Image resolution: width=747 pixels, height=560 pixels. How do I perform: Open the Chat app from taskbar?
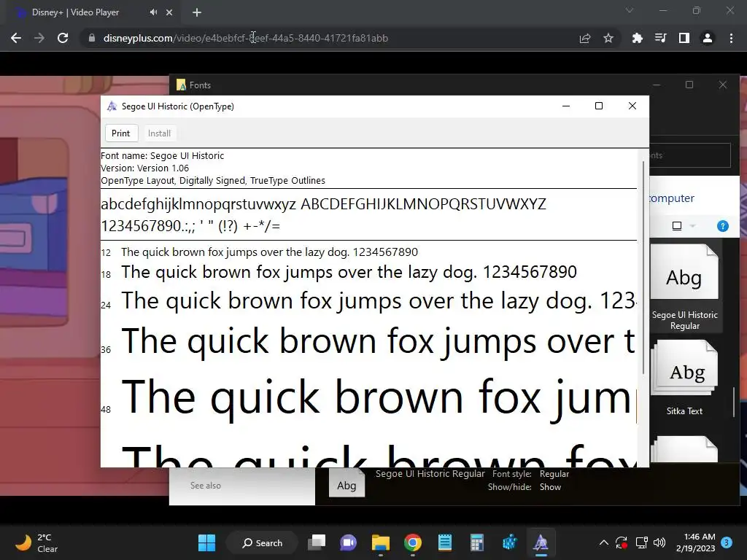[348, 542]
